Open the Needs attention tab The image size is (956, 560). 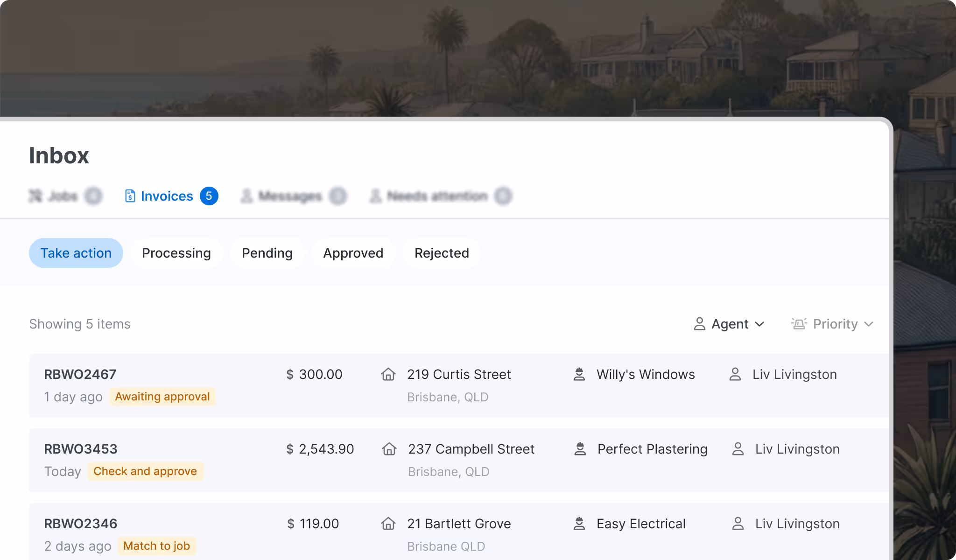(437, 196)
